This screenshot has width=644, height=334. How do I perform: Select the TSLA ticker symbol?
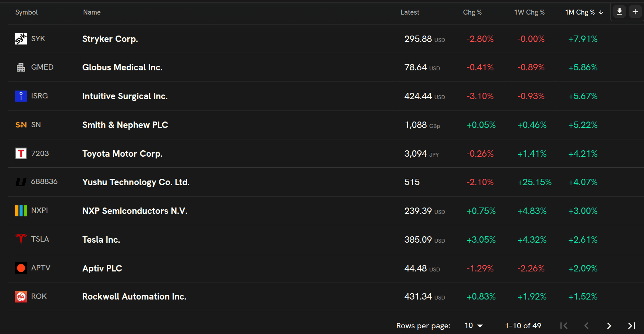tap(40, 239)
